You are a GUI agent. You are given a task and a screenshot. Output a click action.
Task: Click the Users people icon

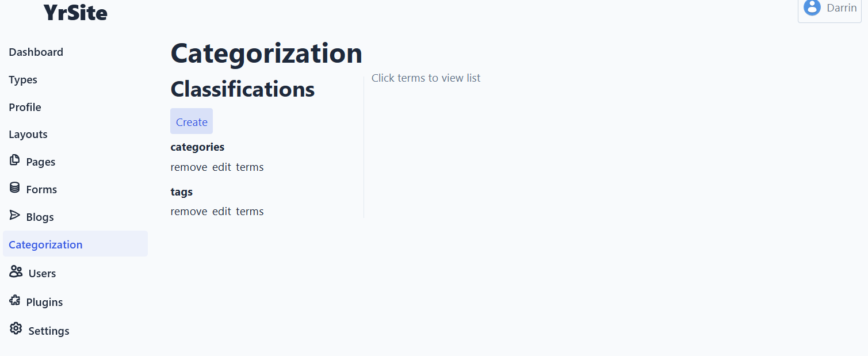coord(16,272)
